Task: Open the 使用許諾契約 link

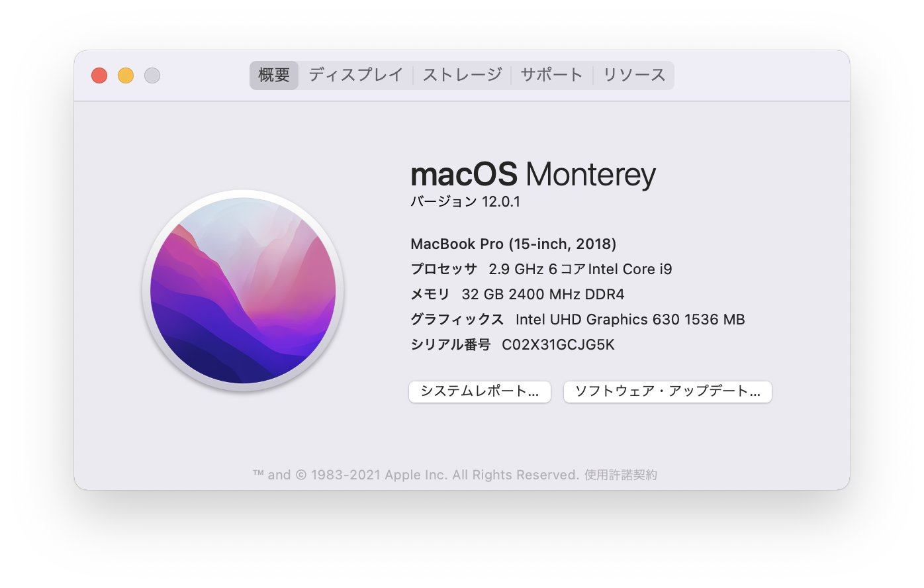Action: tap(621, 475)
